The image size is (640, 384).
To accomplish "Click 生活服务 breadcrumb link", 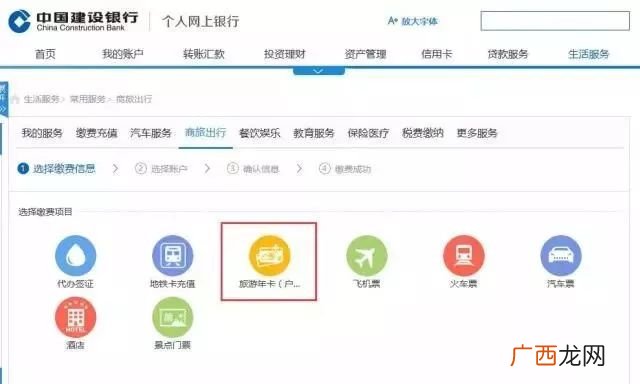I will tap(42, 99).
